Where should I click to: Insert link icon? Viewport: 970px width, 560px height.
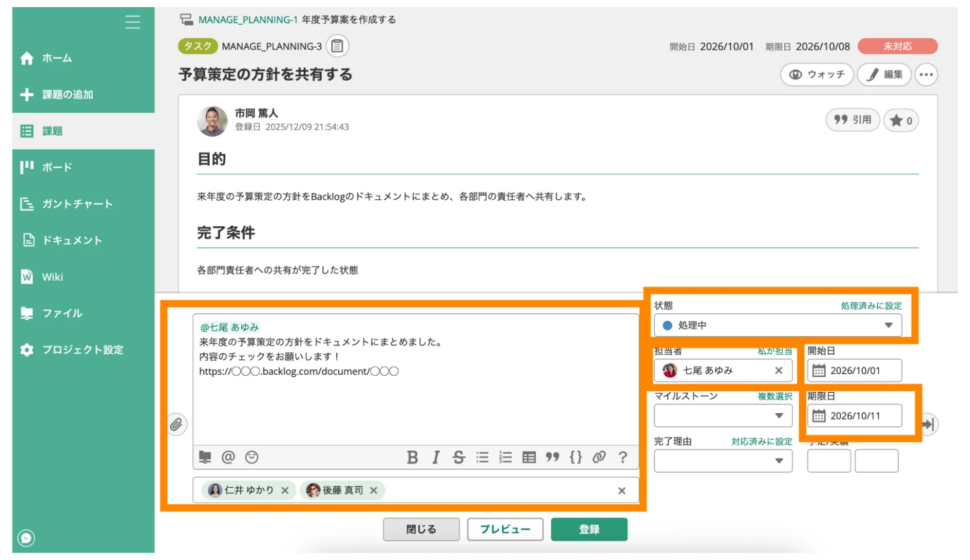[599, 457]
